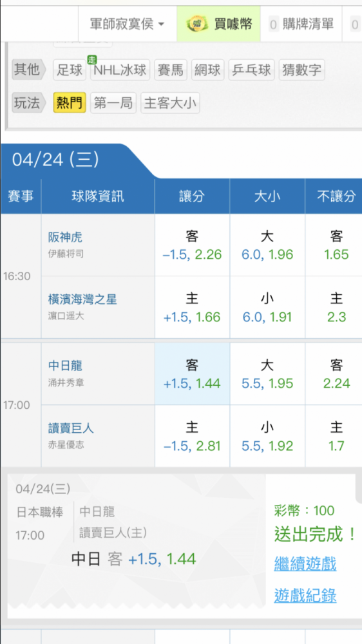Pick 大 6.0, 1.96 over option
The image size is (362, 644).
267,245
